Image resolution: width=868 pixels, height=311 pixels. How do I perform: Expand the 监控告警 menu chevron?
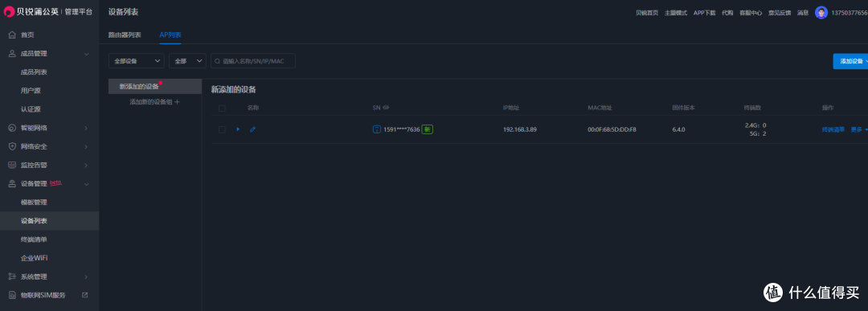click(86, 165)
